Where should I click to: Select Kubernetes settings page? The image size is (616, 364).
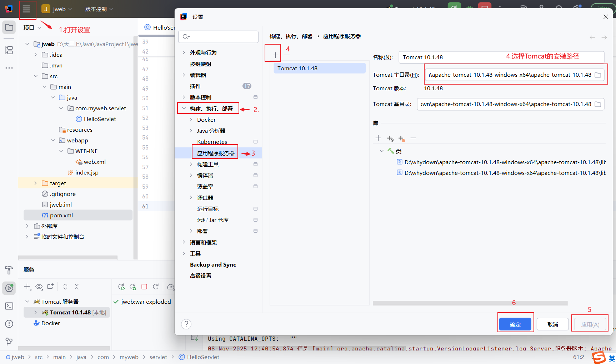pos(212,142)
